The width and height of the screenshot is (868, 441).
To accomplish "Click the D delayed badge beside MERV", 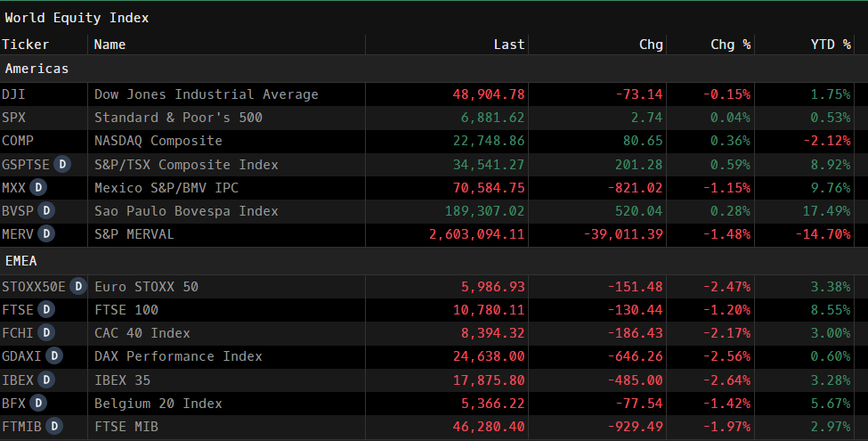I will [x=46, y=234].
